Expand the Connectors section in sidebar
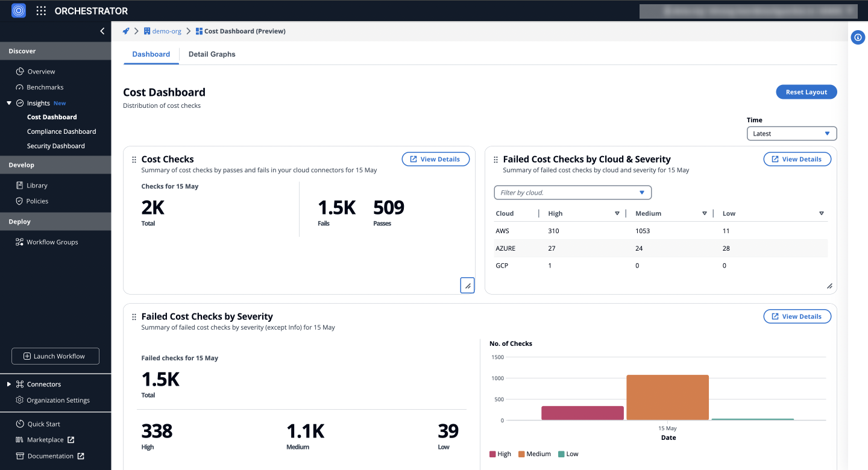 pyautogui.click(x=8, y=384)
